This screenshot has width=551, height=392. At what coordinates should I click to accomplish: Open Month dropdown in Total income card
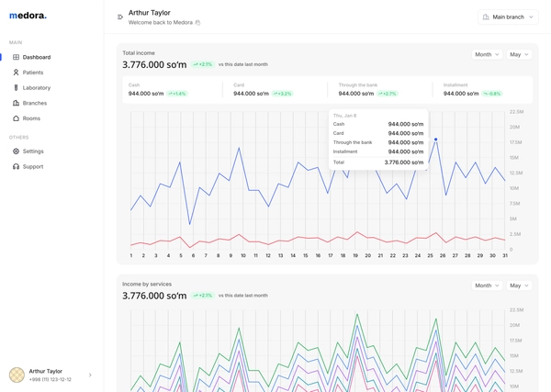point(487,54)
